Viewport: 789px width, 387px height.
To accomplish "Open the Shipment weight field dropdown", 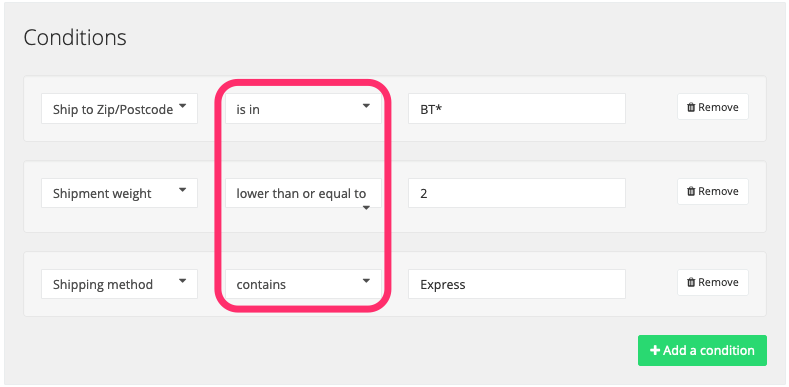I will pyautogui.click(x=119, y=193).
